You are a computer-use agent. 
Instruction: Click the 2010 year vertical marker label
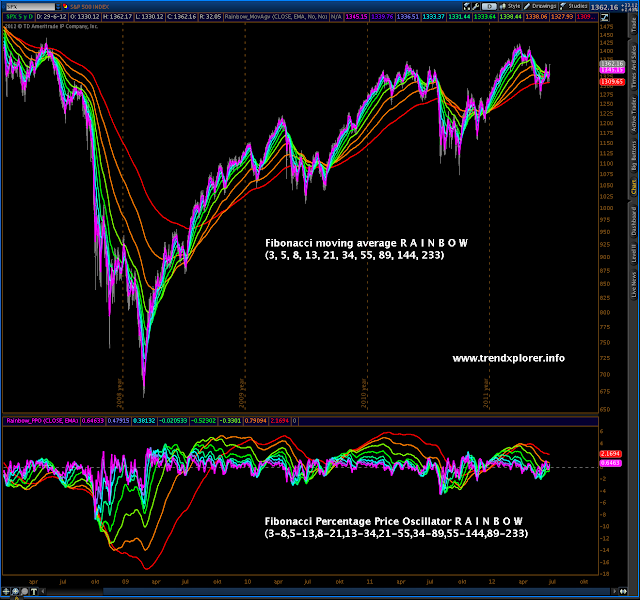pos(364,393)
